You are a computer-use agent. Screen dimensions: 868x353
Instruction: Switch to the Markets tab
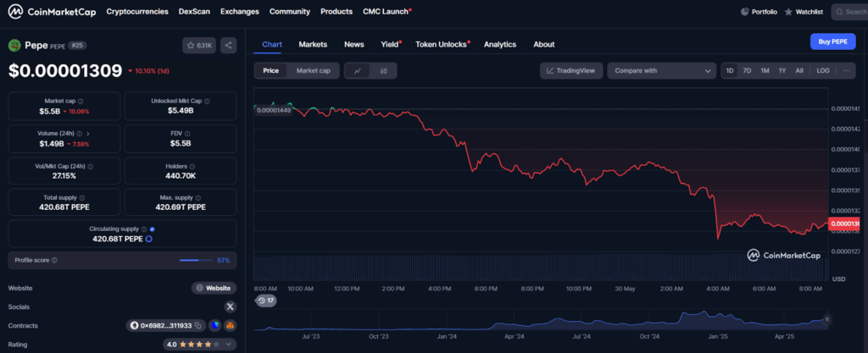[313, 44]
